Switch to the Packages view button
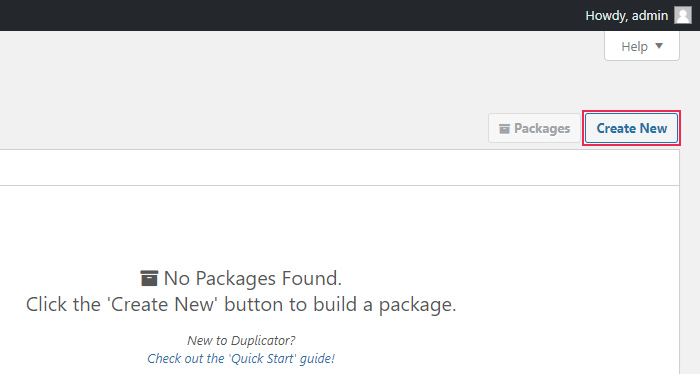The width and height of the screenshot is (700, 374). (x=534, y=129)
